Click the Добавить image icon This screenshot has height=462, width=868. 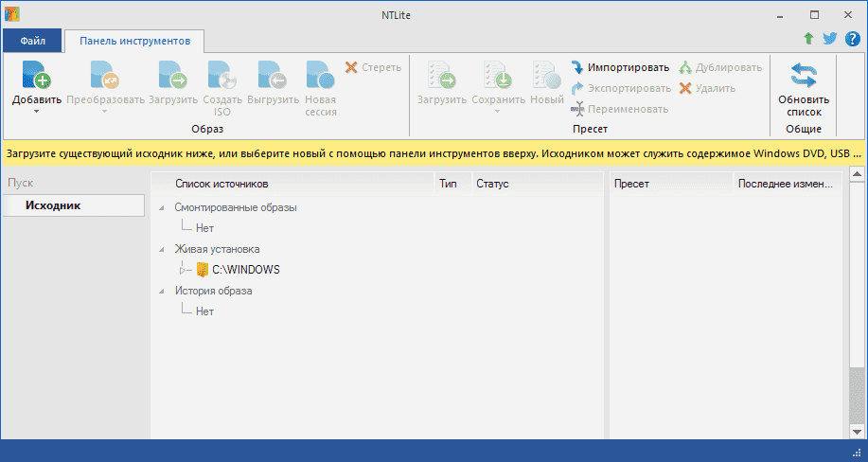click(x=36, y=75)
